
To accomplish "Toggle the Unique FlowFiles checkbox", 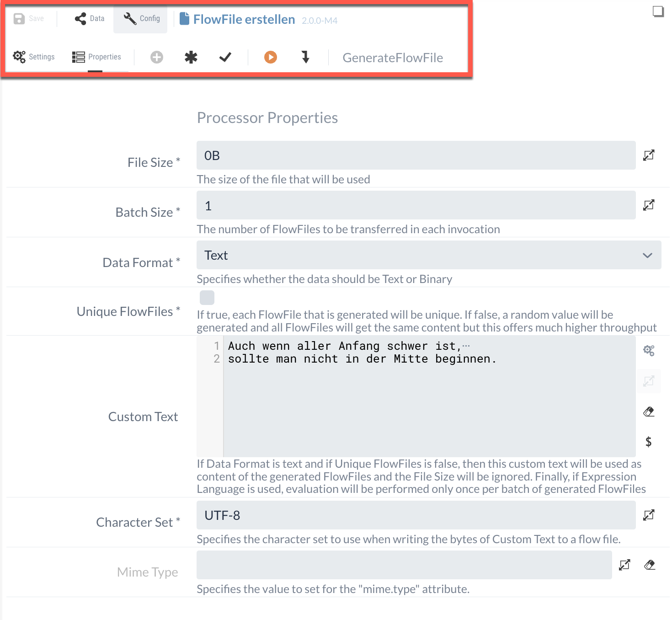I will 207,298.
